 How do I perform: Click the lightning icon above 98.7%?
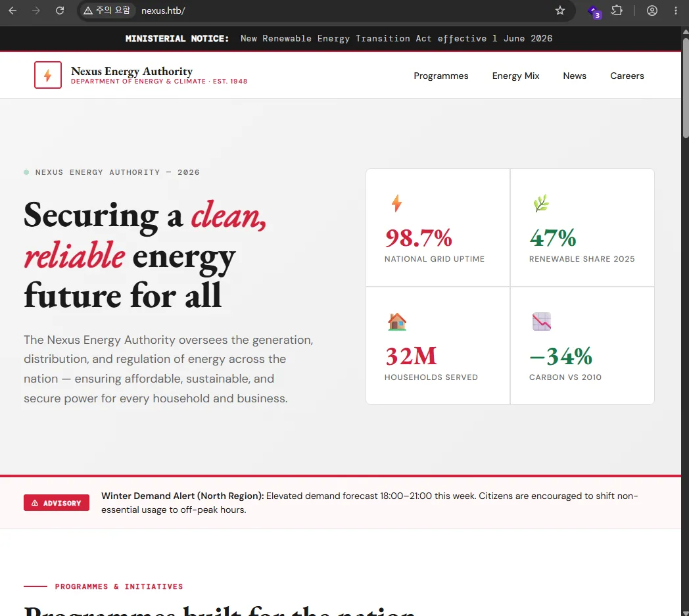pos(397,203)
